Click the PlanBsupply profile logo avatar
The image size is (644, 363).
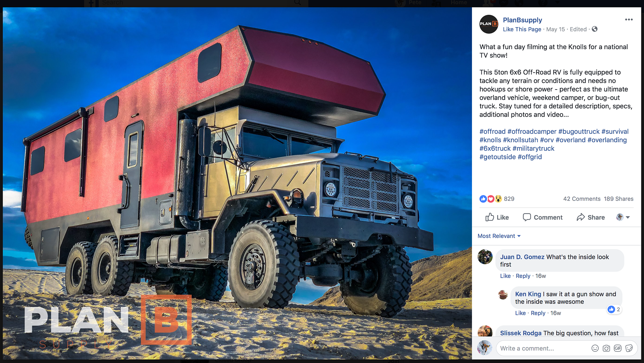coord(489,24)
